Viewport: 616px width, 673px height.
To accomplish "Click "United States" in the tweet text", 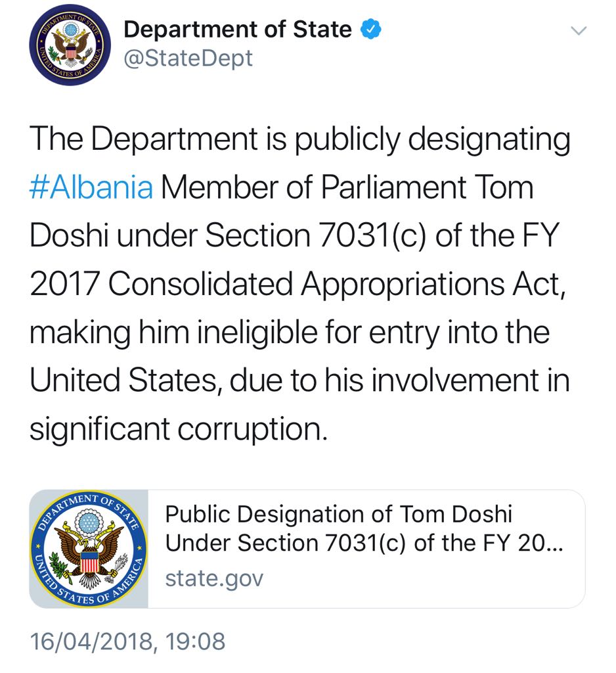I will pos(122,381).
